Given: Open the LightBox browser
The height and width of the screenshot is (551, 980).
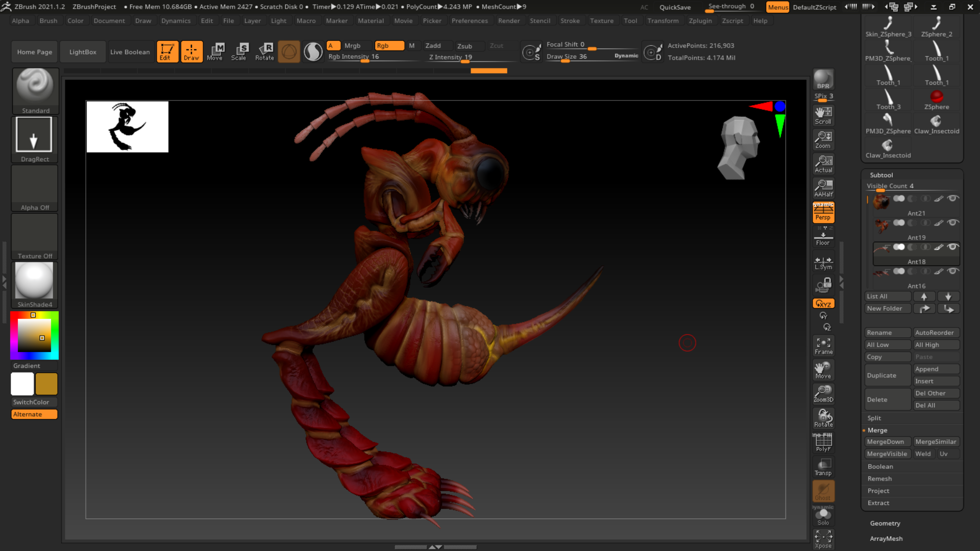Looking at the screenshot, I should tap(83, 51).
